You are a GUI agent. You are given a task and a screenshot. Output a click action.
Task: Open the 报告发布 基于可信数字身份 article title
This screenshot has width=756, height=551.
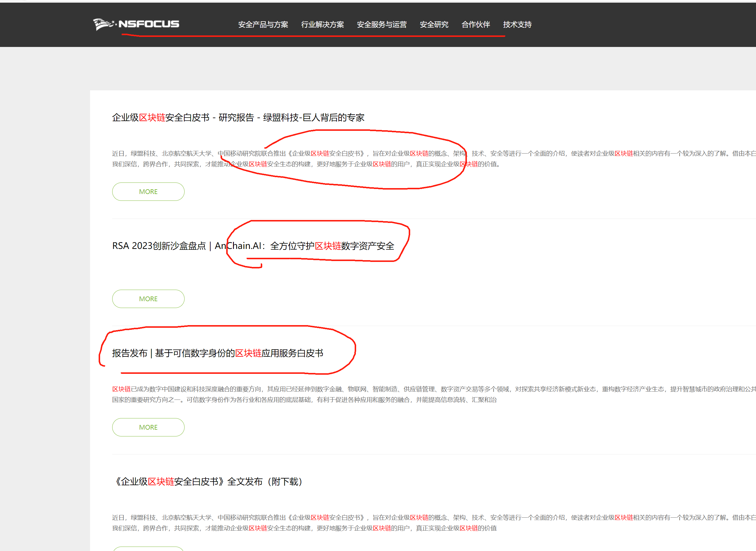point(218,353)
